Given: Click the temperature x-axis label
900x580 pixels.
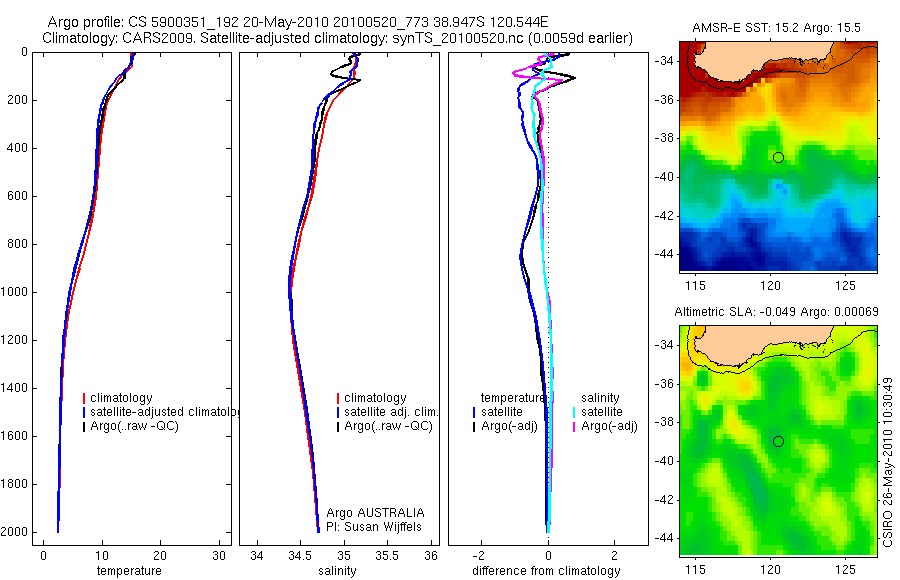Looking at the screenshot, I should [129, 571].
